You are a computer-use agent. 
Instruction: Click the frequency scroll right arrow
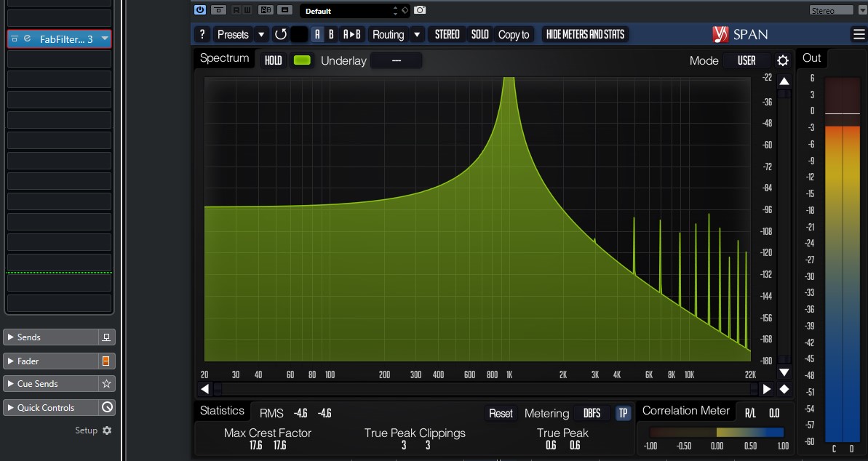coord(767,389)
